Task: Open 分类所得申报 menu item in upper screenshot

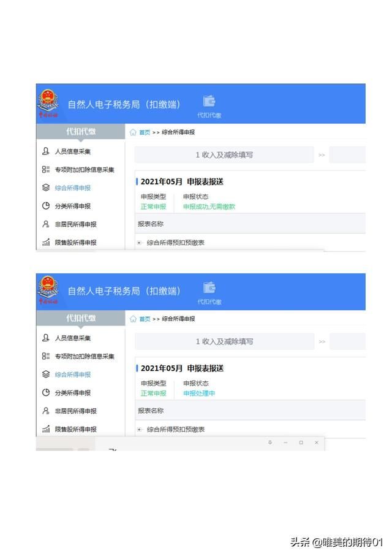Action: click(x=72, y=206)
